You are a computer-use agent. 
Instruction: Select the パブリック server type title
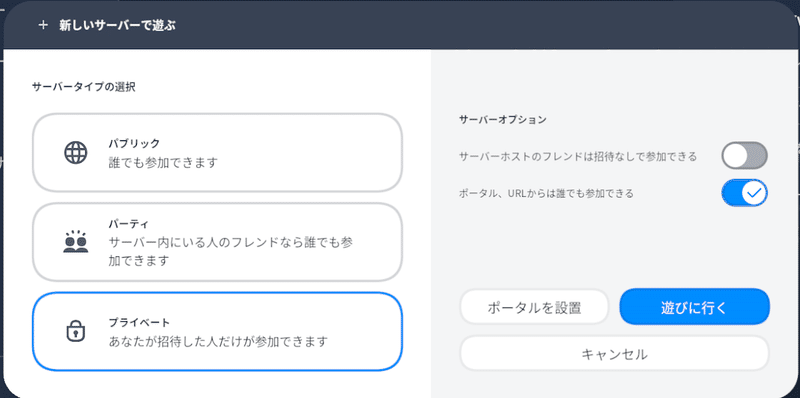click(x=134, y=143)
